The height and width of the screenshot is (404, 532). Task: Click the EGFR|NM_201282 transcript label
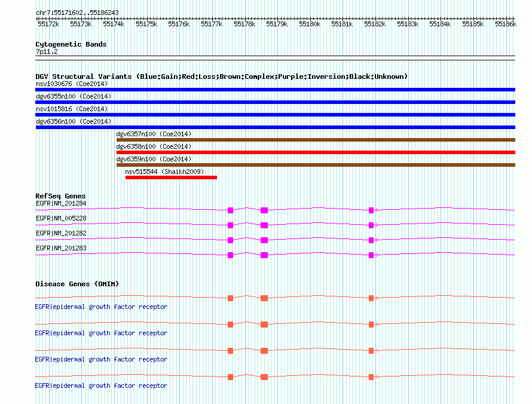coord(61,234)
